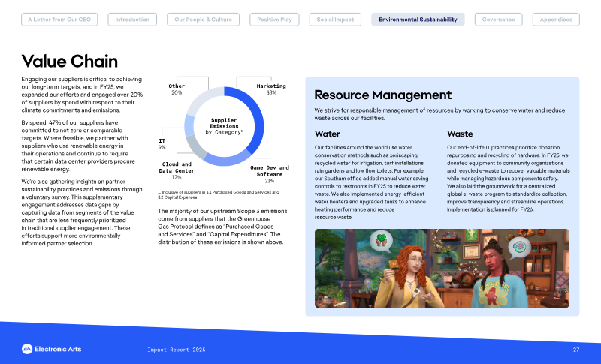Select the Environmental Sustainability tab
Screen dimensions: 601x364
click(418, 20)
